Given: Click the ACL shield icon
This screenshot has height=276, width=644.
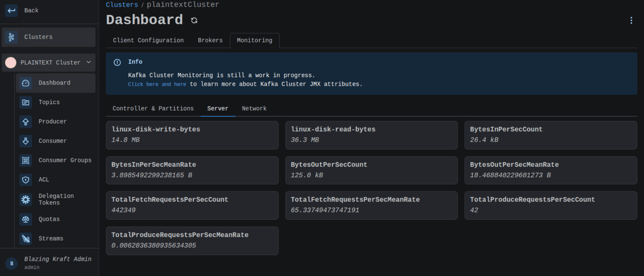Looking at the screenshot, I should [26, 180].
